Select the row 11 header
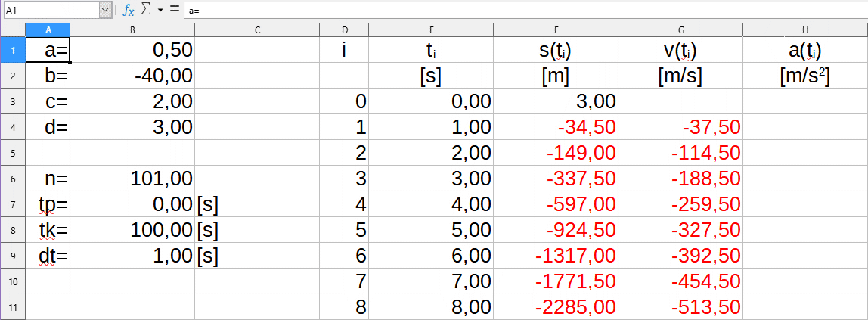Viewport: 868px width, 320px height. click(x=12, y=307)
